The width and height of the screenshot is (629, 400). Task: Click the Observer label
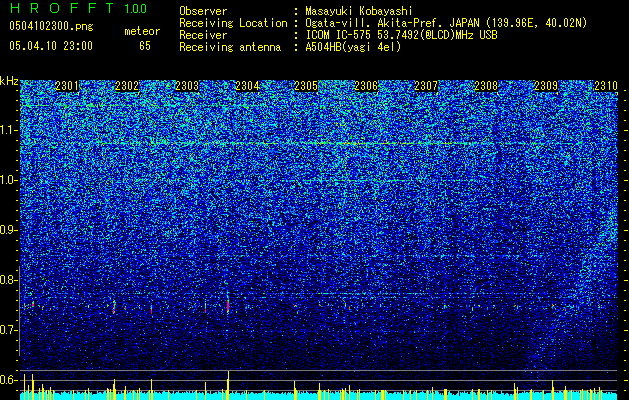click(x=203, y=11)
